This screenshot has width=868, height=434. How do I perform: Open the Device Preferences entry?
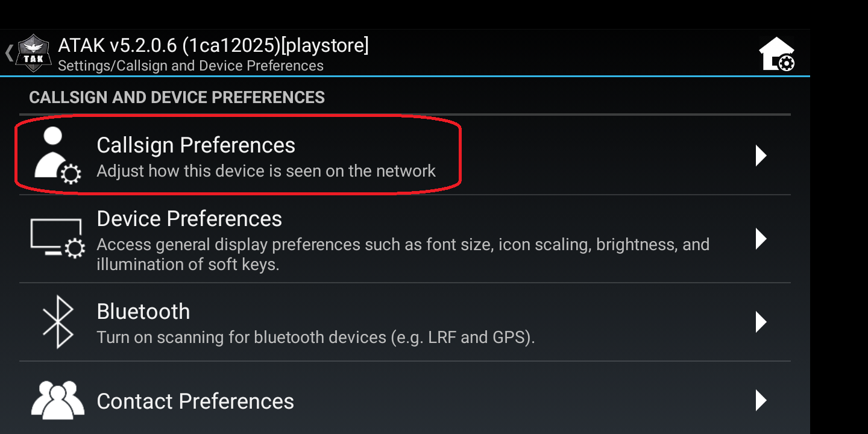click(189, 218)
